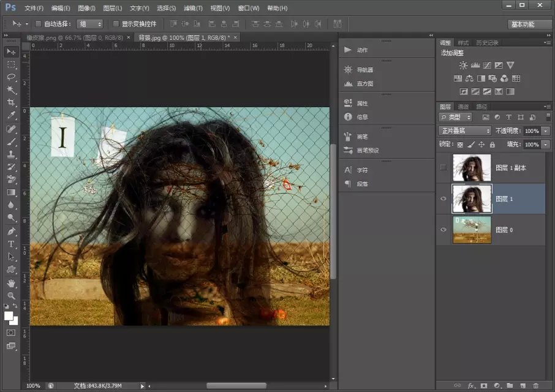Hide 图层 0 using its eye icon
The width and height of the screenshot is (555, 392).
click(x=444, y=230)
